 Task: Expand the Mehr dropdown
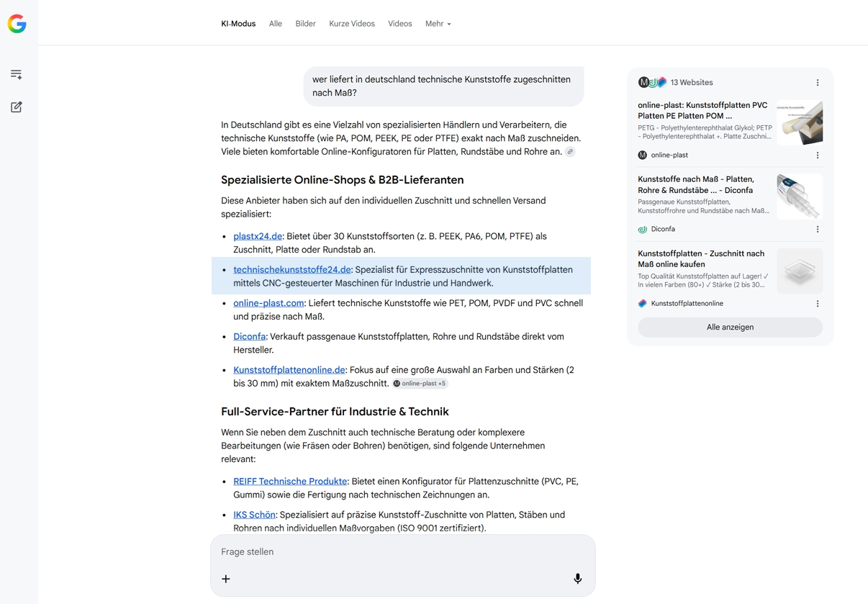[438, 24]
